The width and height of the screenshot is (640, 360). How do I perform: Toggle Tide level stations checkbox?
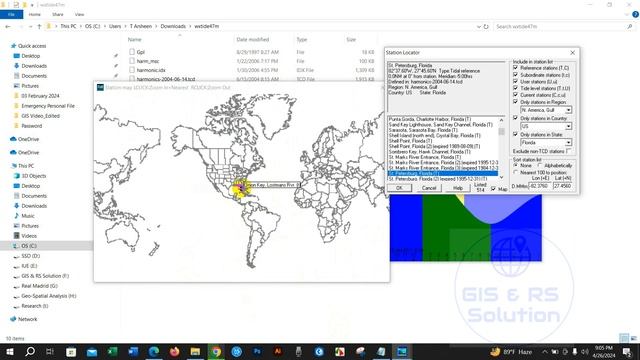click(516, 88)
